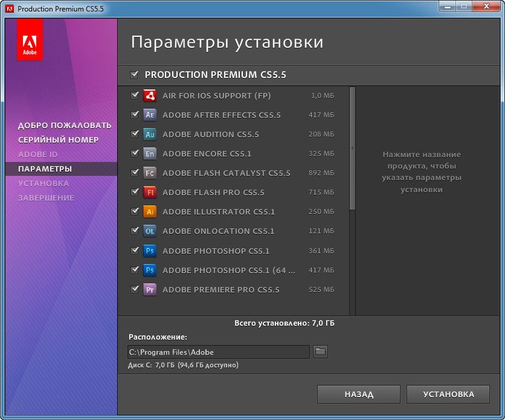Click the PRODUCTION PREMIUM CS5.5 heading text
The height and width of the screenshot is (420, 505).
pyautogui.click(x=216, y=75)
